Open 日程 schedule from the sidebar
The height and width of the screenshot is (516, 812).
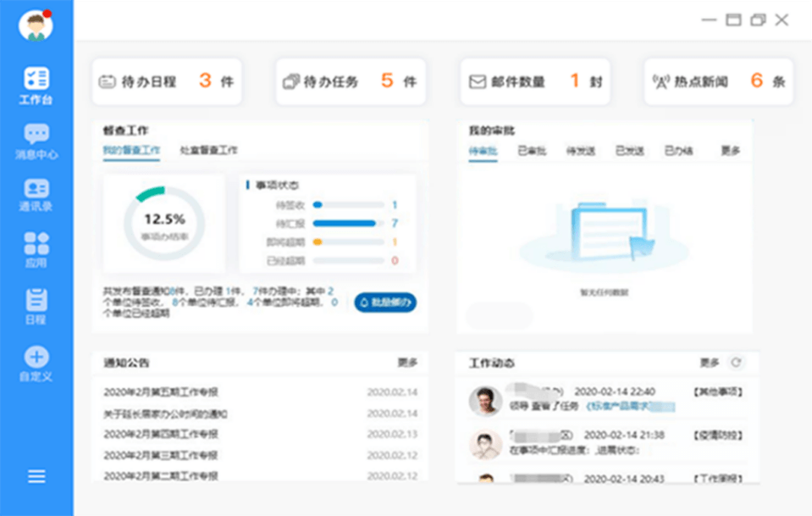[x=36, y=300]
